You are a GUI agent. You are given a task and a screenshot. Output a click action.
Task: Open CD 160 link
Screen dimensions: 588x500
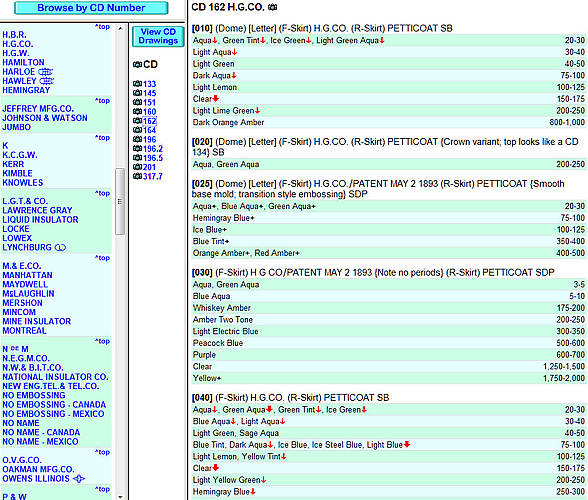pos(149,111)
